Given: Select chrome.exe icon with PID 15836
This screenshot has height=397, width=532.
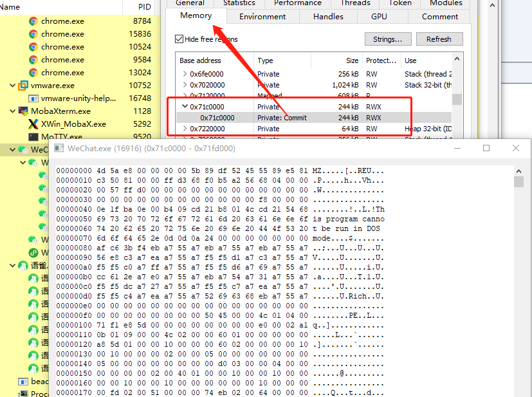Looking at the screenshot, I should click(x=33, y=34).
